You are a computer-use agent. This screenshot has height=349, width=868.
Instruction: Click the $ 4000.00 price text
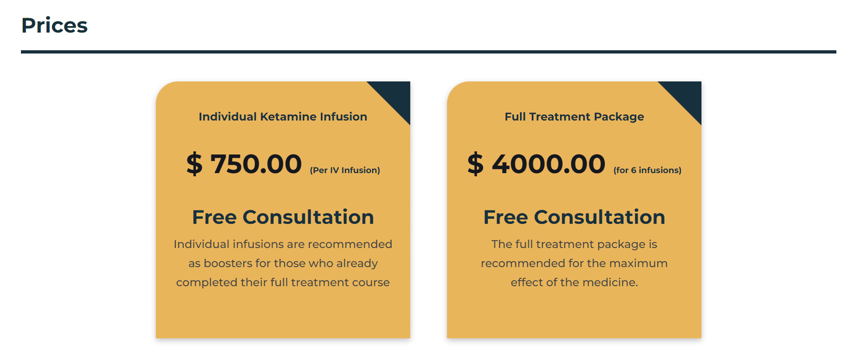click(x=536, y=164)
